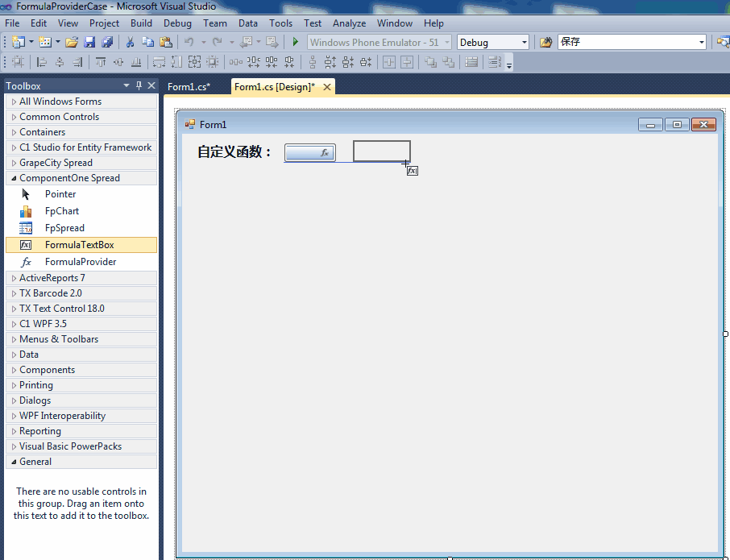This screenshot has height=560, width=730.
Task: Select FpSpread control in Toolbox
Action: pos(81,228)
